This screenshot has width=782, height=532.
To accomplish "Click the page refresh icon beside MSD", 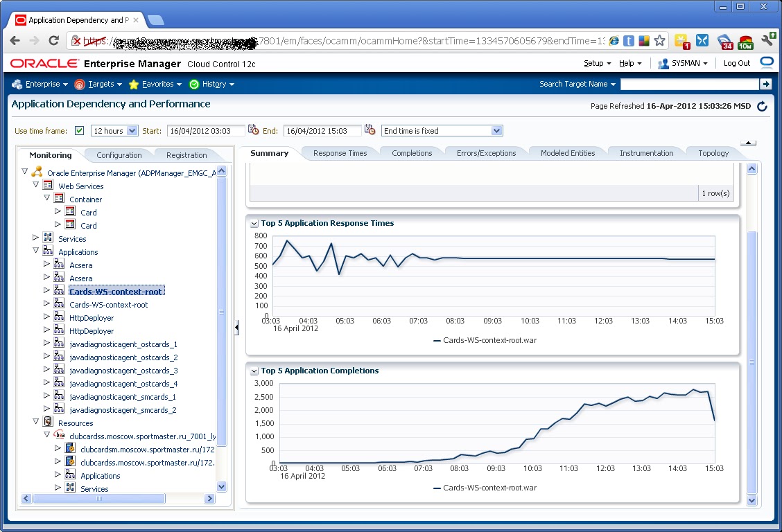I will [762, 106].
